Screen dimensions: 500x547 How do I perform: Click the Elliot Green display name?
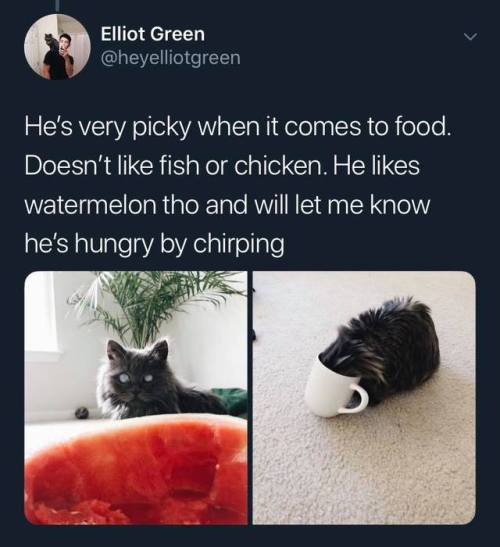[153, 34]
